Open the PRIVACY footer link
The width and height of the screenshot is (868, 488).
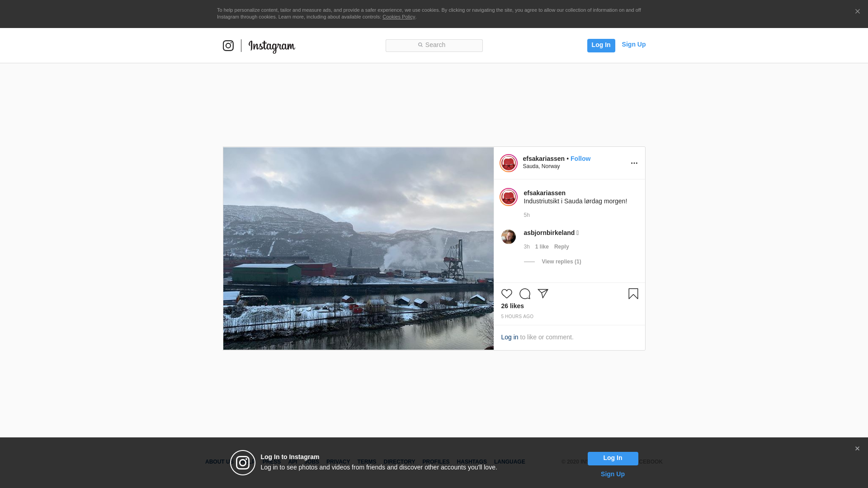click(x=338, y=462)
